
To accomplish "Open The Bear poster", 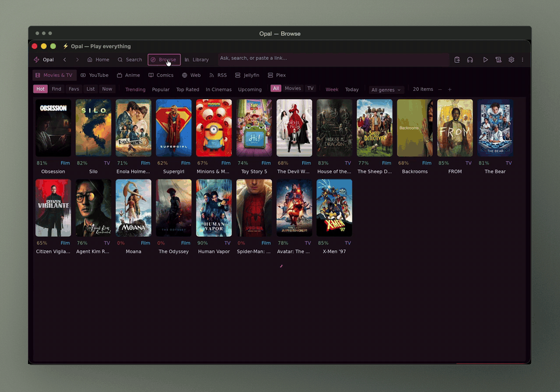I will tap(495, 128).
